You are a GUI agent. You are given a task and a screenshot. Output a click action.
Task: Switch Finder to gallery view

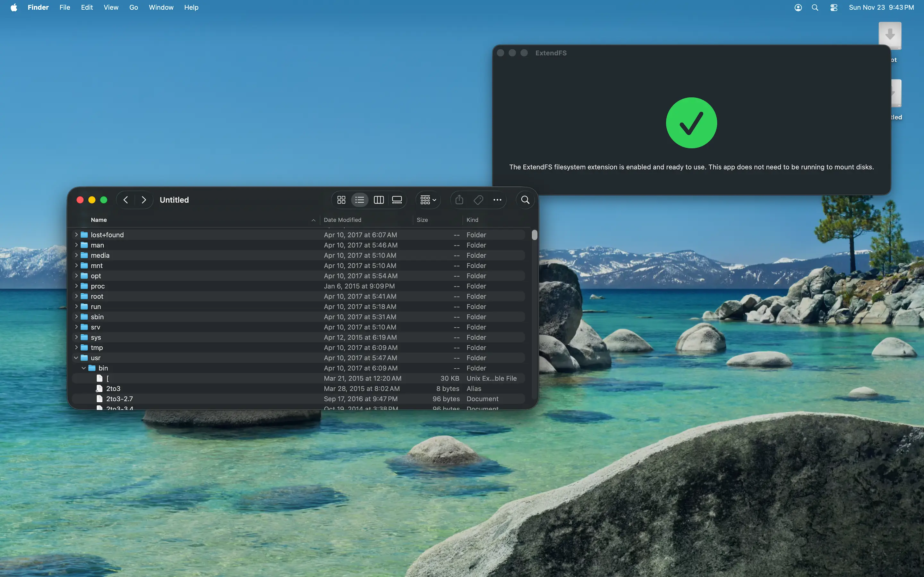click(397, 200)
